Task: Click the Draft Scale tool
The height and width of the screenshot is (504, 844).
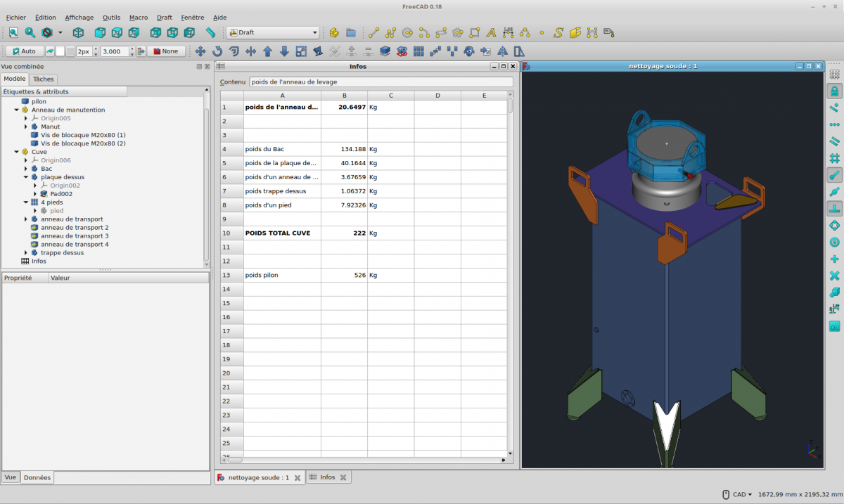Action: pyautogui.click(x=302, y=51)
